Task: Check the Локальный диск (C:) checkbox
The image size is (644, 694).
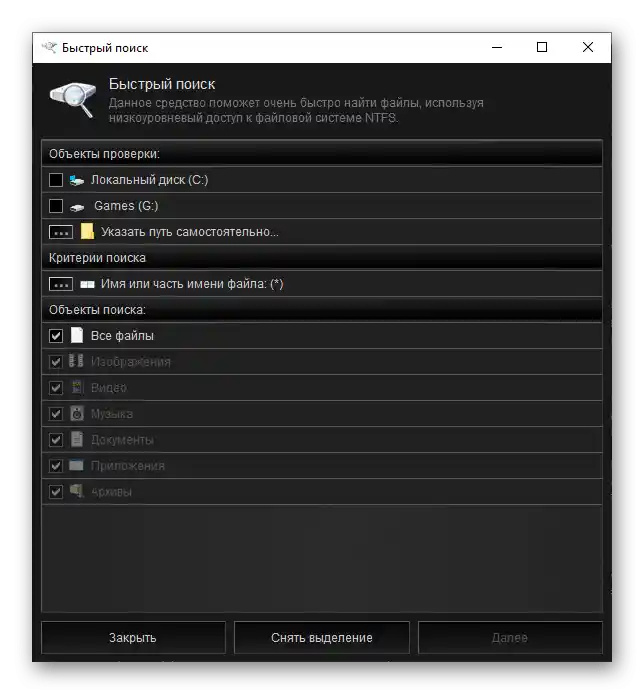Action: (x=56, y=180)
